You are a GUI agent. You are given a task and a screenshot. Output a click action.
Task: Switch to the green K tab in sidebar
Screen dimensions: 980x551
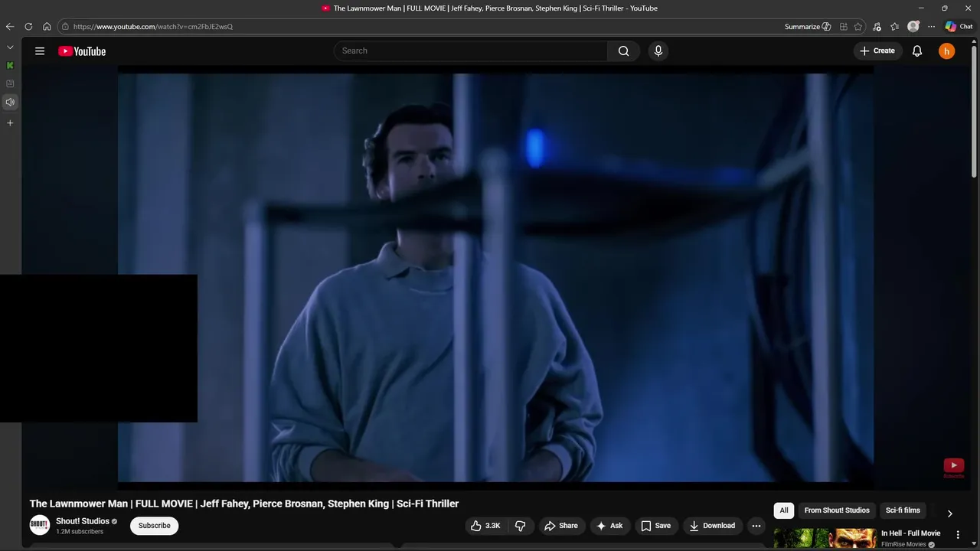10,65
